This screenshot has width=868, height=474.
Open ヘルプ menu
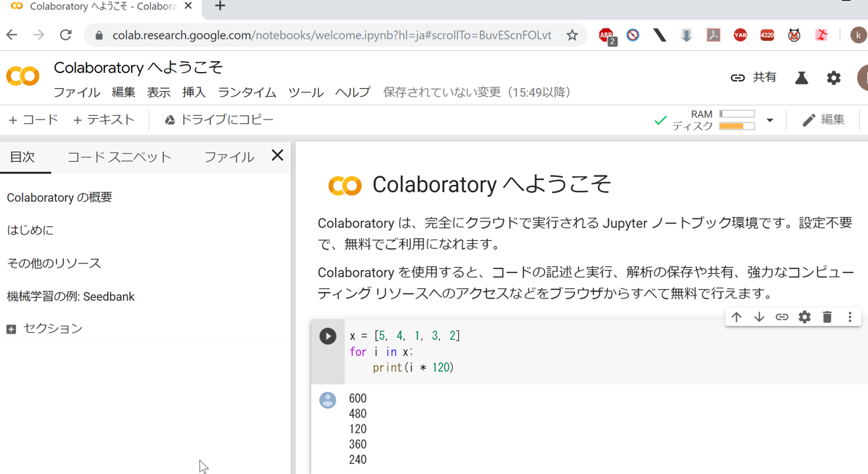(x=352, y=92)
